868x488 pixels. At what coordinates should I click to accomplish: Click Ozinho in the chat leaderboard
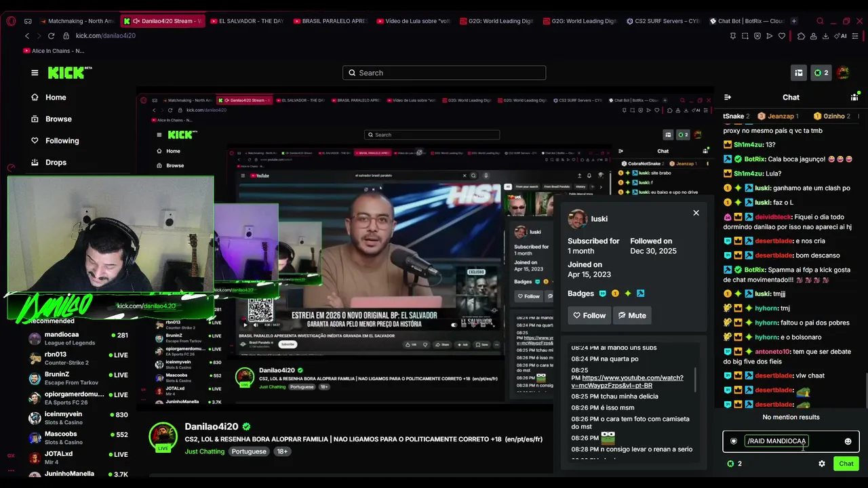coord(833,116)
